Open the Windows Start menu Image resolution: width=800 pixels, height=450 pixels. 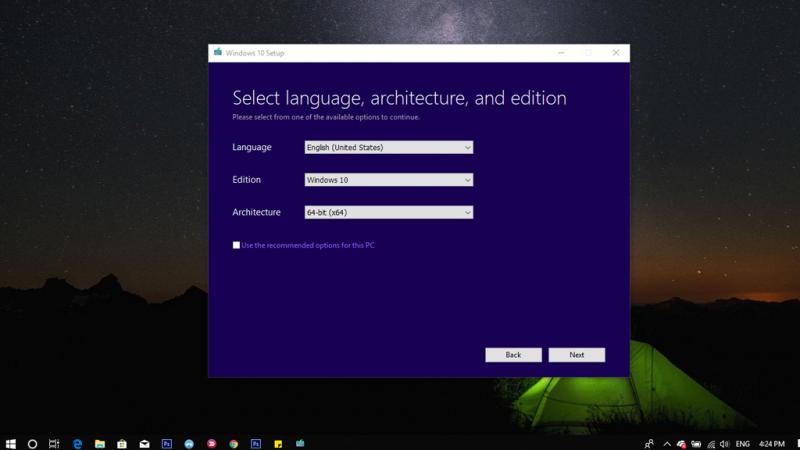[11, 442]
